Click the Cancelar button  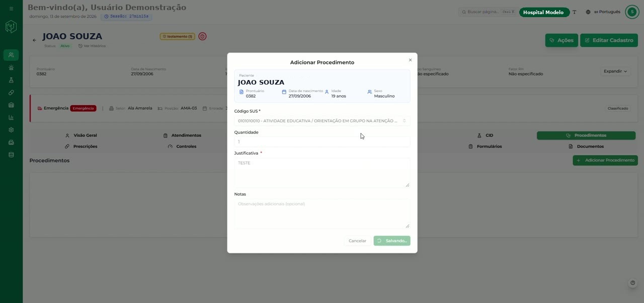click(x=357, y=241)
